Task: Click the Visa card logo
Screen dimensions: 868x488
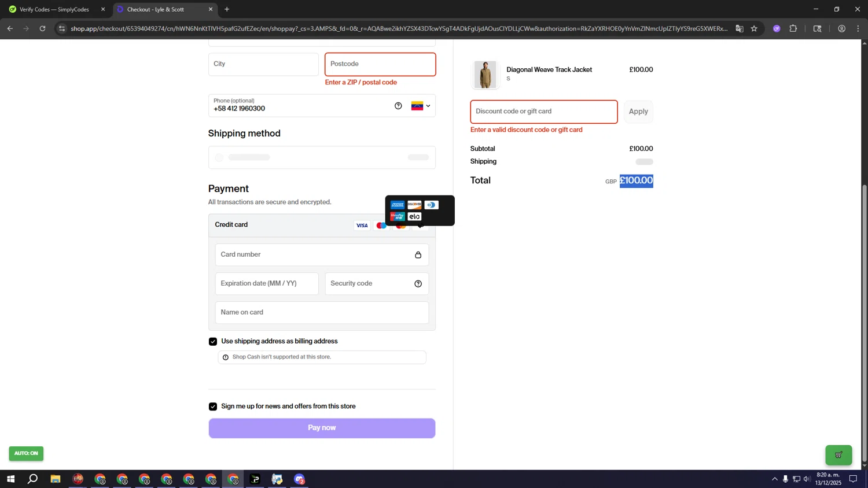Action: pos(362,225)
